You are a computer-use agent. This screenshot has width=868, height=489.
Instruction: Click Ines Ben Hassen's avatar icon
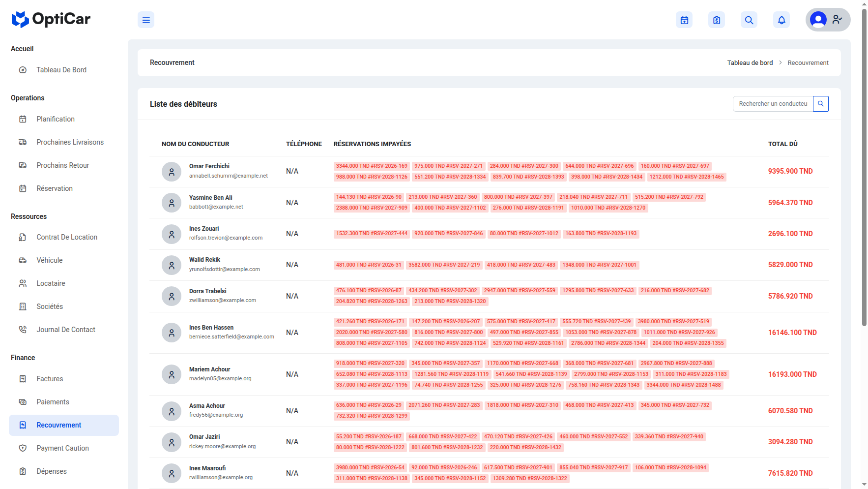tap(172, 333)
